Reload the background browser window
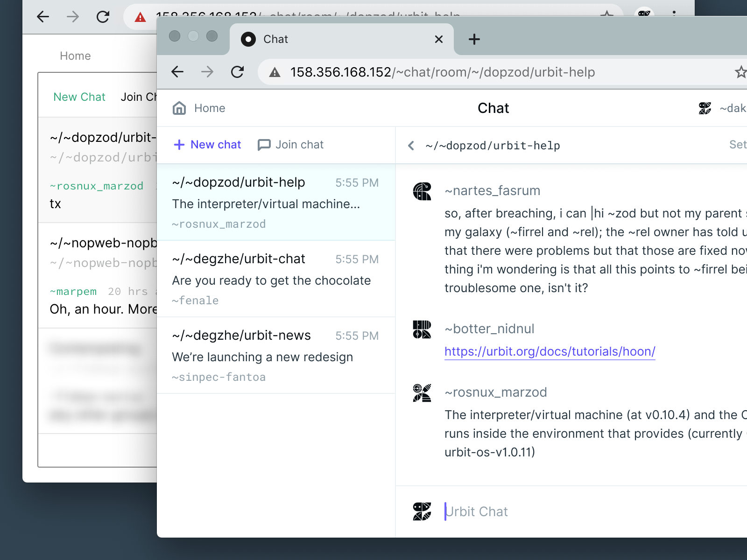The image size is (747, 560). 103,17
